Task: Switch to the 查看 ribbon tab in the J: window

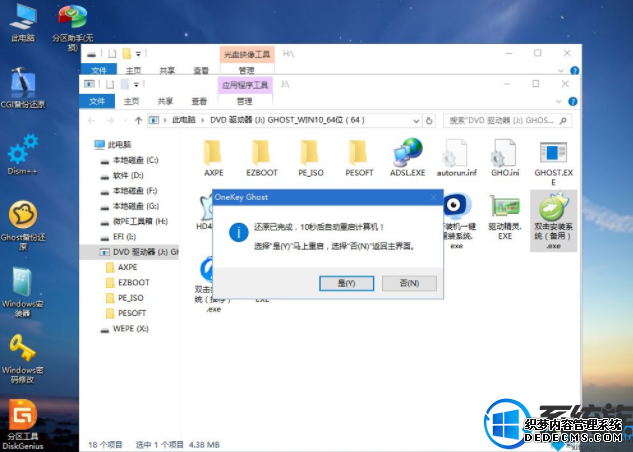Action: (199, 101)
